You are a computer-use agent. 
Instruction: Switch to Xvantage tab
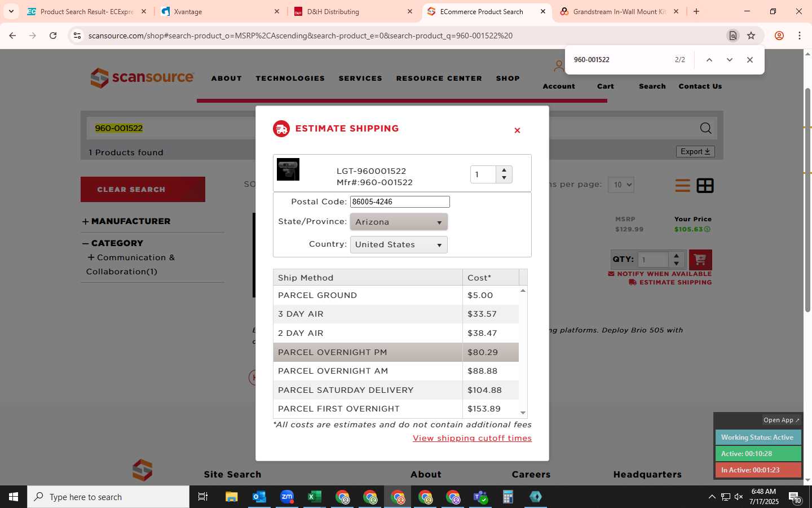coord(220,11)
